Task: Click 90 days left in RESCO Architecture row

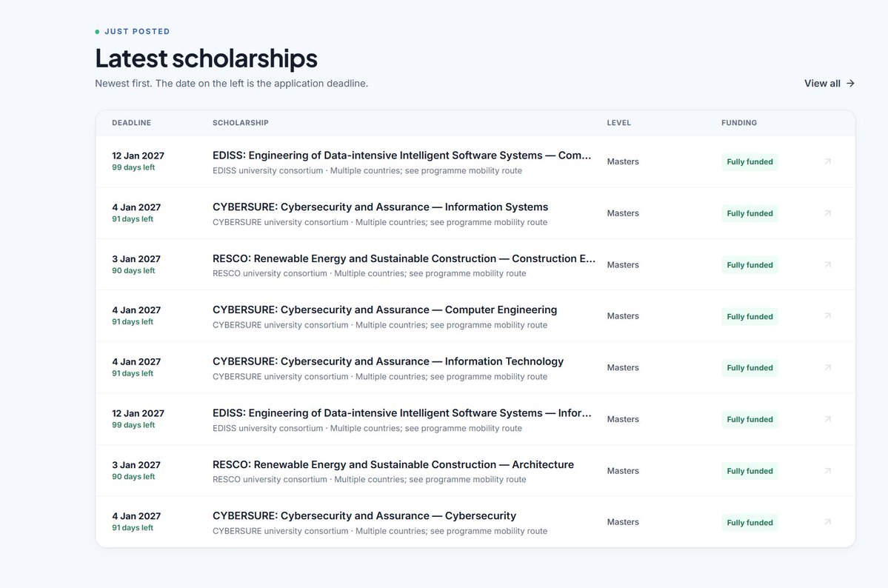Action: (133, 476)
